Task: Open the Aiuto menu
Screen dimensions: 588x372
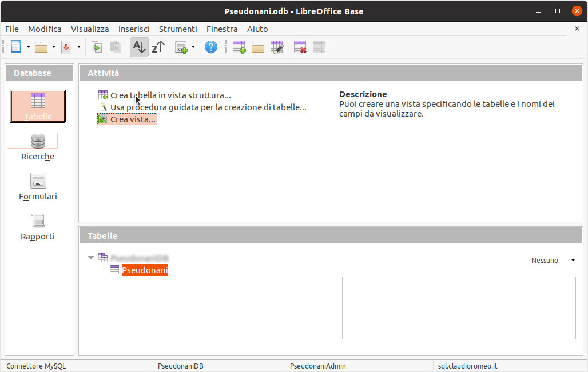Action: point(257,29)
